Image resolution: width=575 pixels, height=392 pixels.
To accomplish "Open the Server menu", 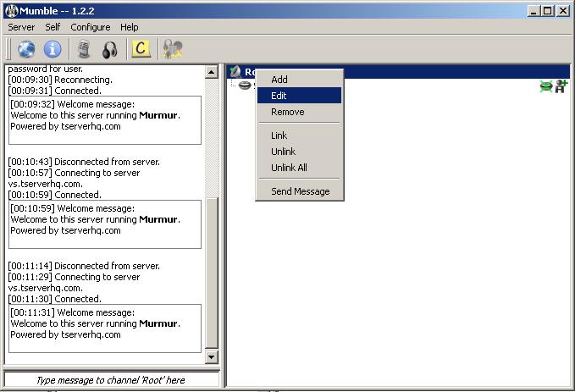I will [21, 27].
